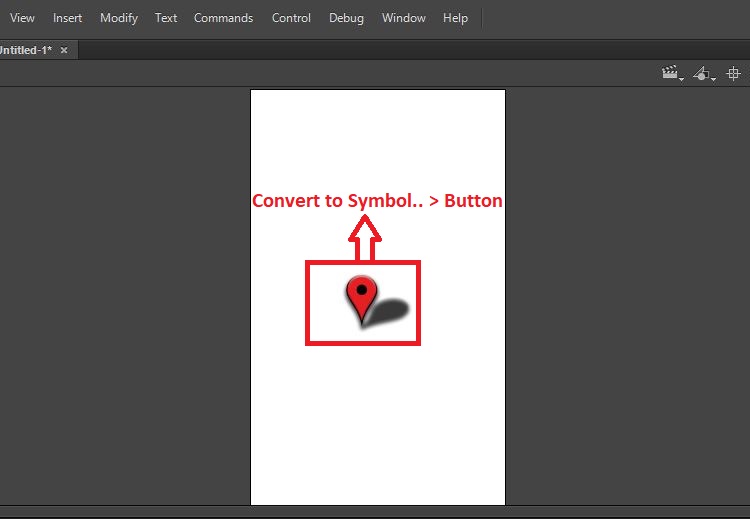Open the Modify menu
The height and width of the screenshot is (519, 750).
pyautogui.click(x=119, y=18)
